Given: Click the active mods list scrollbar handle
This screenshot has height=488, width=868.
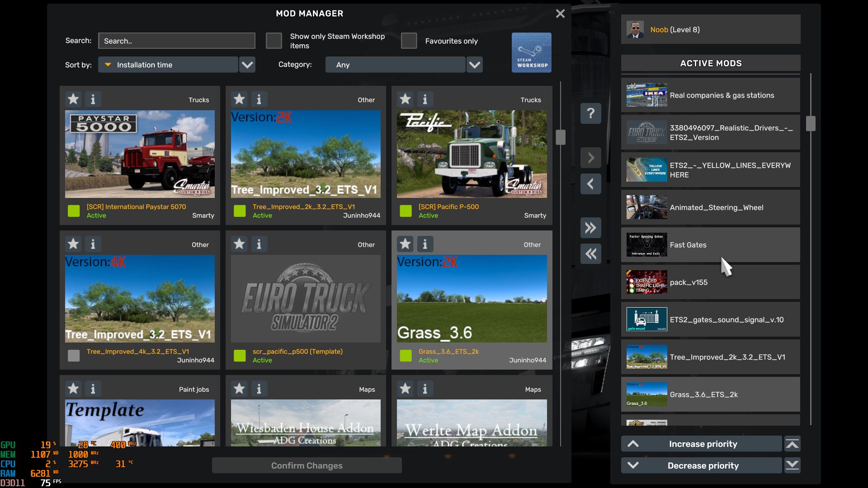Looking at the screenshot, I should [810, 123].
